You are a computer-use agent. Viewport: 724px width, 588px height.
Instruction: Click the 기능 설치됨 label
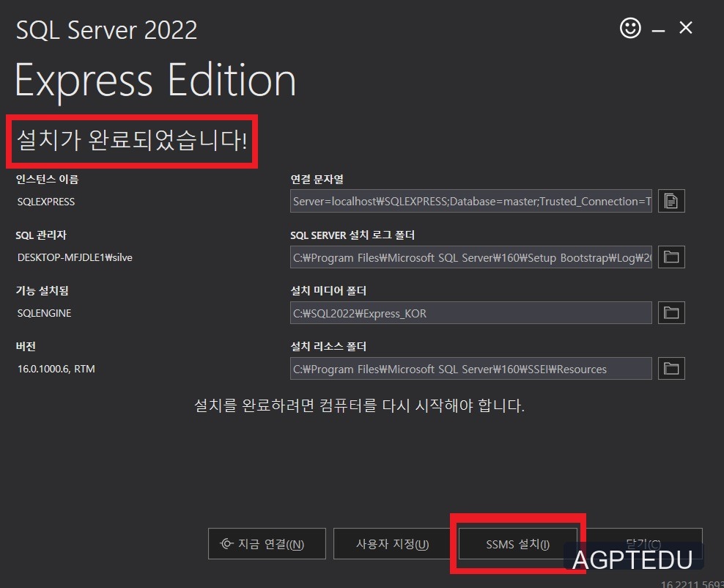[42, 290]
